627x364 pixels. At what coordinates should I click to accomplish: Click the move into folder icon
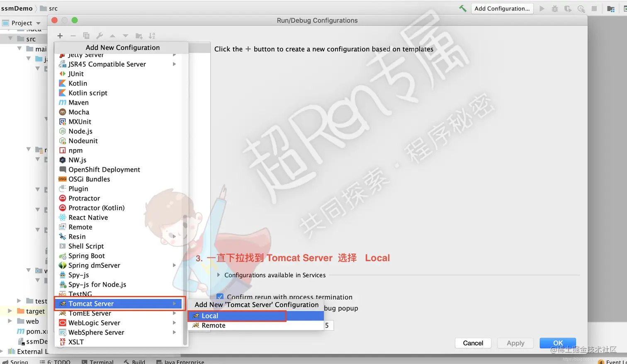pyautogui.click(x=139, y=36)
